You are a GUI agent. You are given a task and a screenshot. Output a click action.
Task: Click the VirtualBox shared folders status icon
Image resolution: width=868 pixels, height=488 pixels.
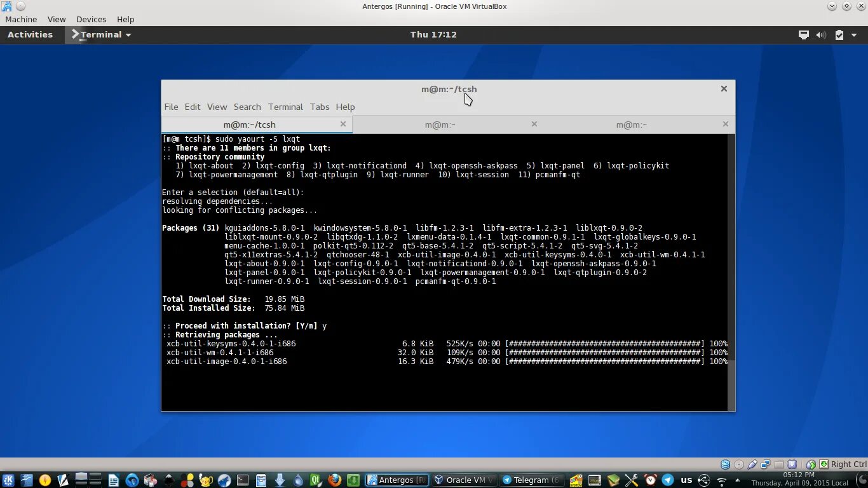tap(779, 464)
